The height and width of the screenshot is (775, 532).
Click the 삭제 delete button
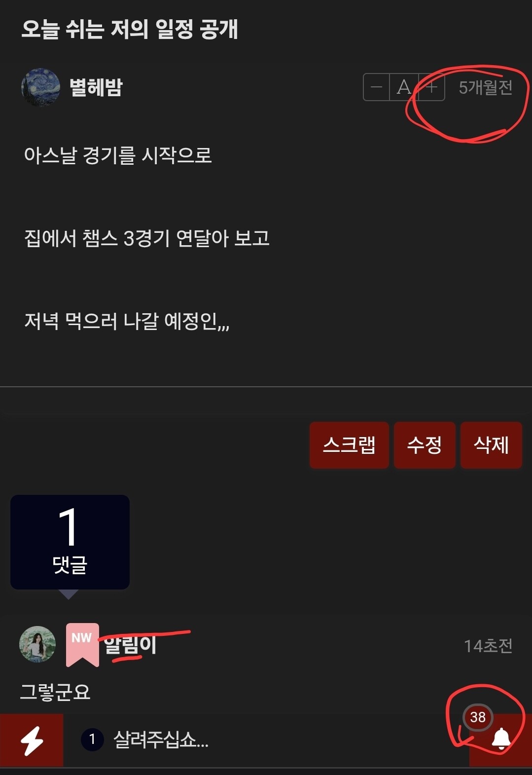click(x=491, y=445)
